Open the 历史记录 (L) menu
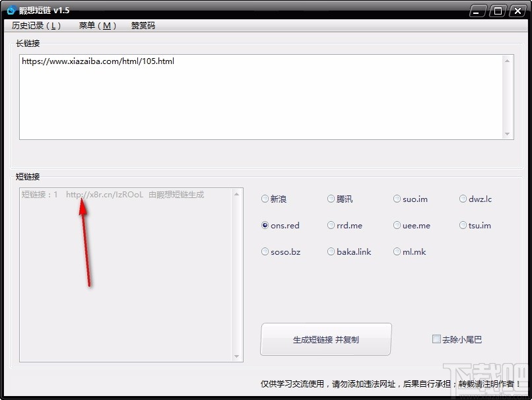 [x=36, y=26]
